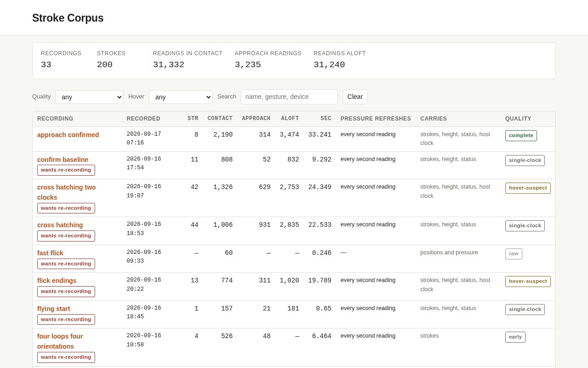The width and height of the screenshot is (588, 368).
Task: Open the approach confirmed recording
Action: coord(68,135)
